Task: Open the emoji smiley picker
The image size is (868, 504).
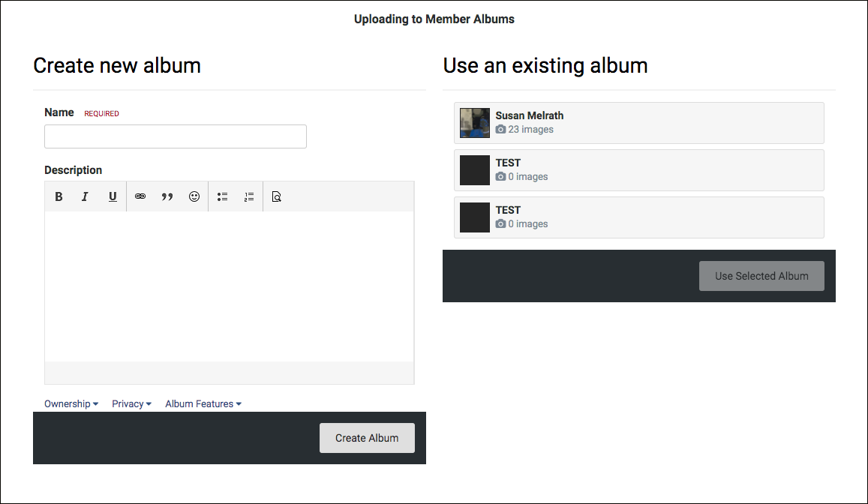Action: point(194,196)
